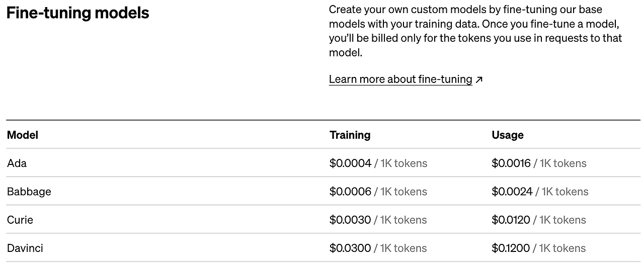Click Ada training price $0.0004
This screenshot has width=644, height=265.
click(351, 163)
